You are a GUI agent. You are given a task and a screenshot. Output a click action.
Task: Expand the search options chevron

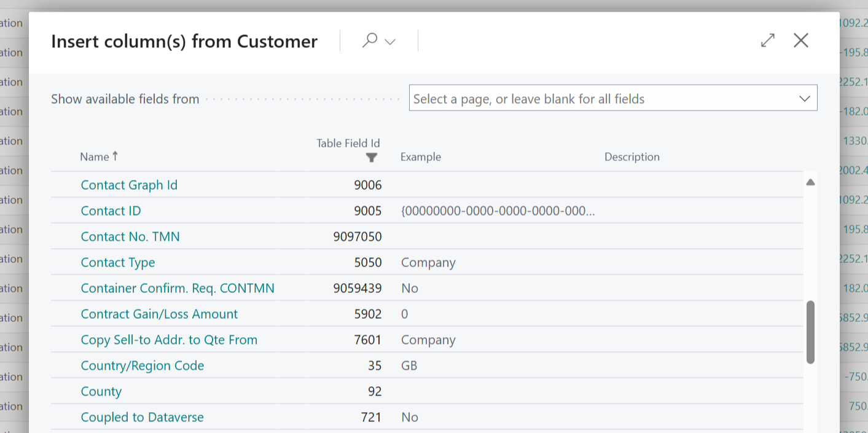coord(389,40)
